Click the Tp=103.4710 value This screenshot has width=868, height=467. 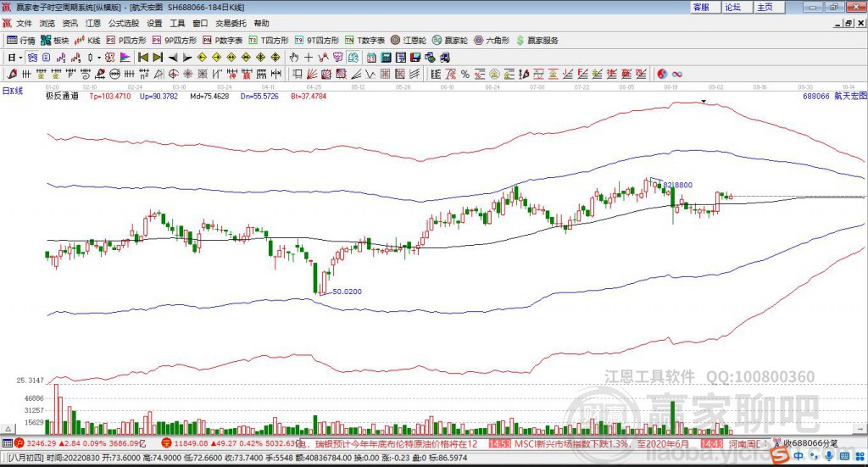110,96
